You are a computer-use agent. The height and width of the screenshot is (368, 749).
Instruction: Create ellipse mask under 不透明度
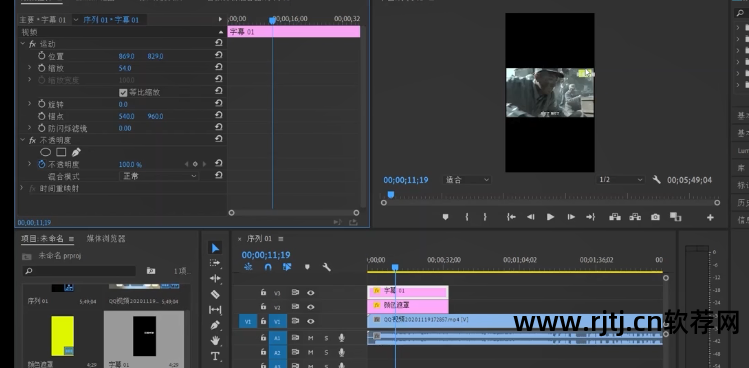[x=45, y=152]
